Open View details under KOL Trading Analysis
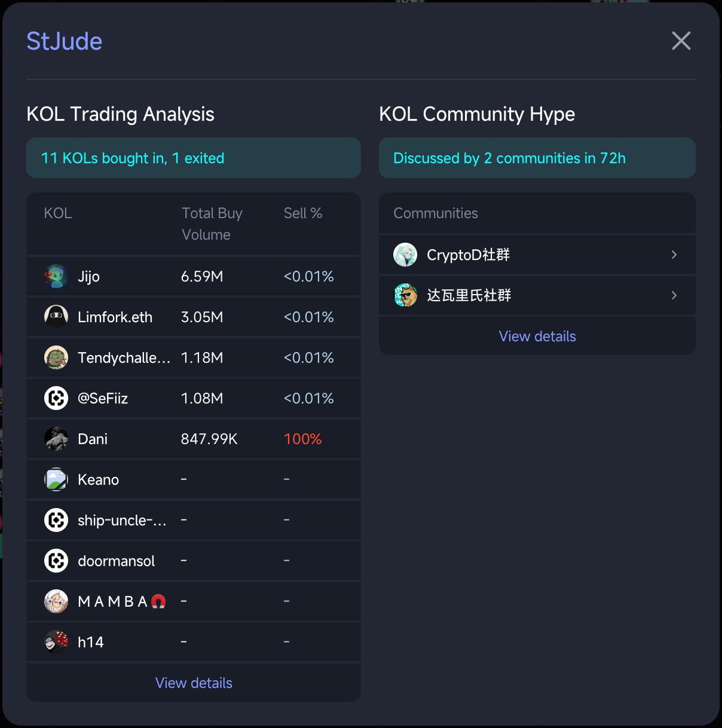Image resolution: width=722 pixels, height=728 pixels. (194, 683)
